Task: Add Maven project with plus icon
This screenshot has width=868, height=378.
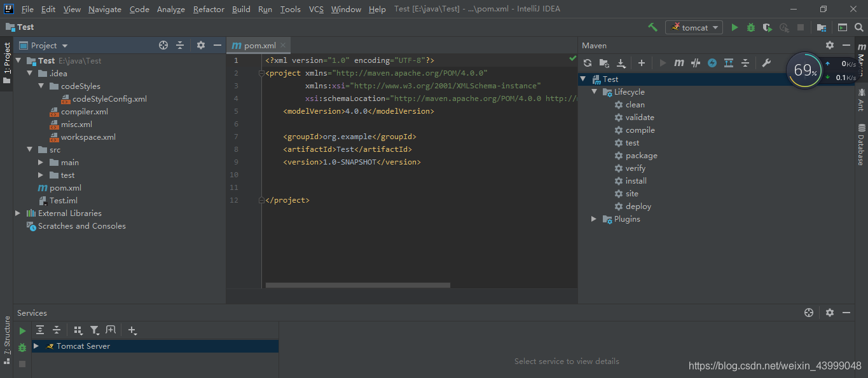Action: pos(642,63)
